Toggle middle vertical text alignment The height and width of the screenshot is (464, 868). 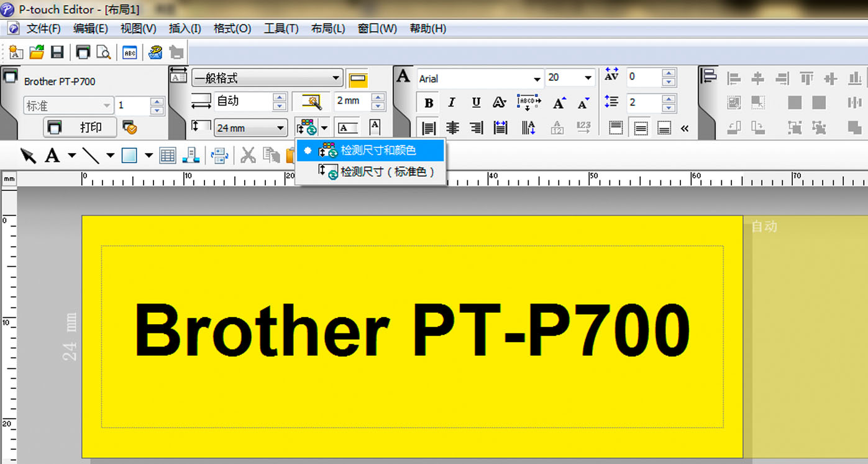(x=640, y=128)
